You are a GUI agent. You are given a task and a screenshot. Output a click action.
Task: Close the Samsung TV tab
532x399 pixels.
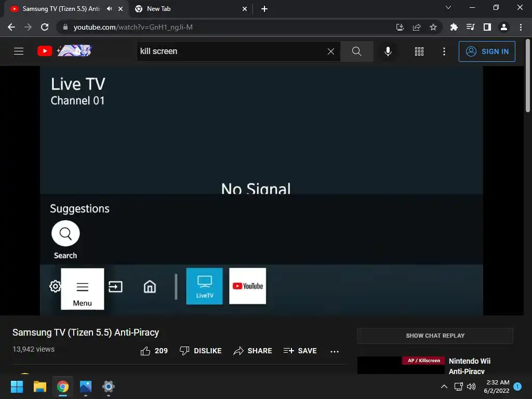click(121, 9)
